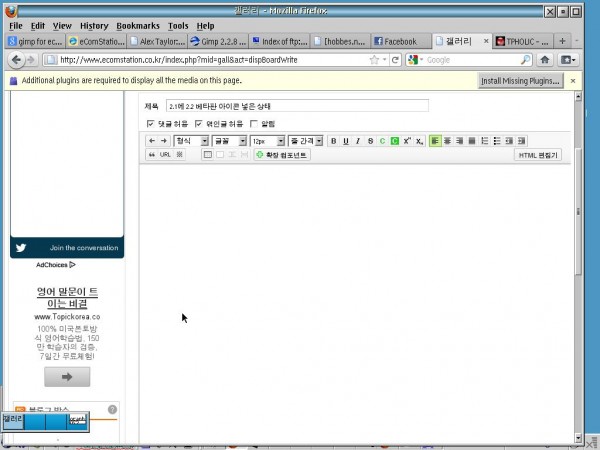Screen dimensions: 600x450
Task: Click the HTML 편집기 button
Action: pyautogui.click(x=538, y=155)
